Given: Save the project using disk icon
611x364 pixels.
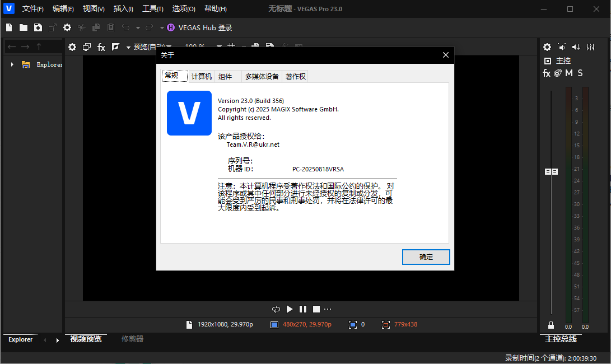Looking at the screenshot, I should click(x=38, y=27).
